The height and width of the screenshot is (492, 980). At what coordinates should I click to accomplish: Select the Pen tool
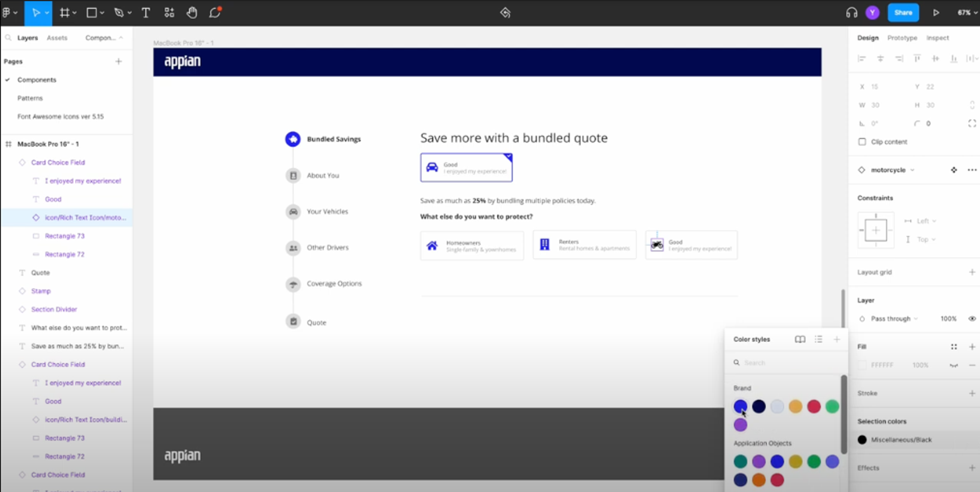(119, 13)
